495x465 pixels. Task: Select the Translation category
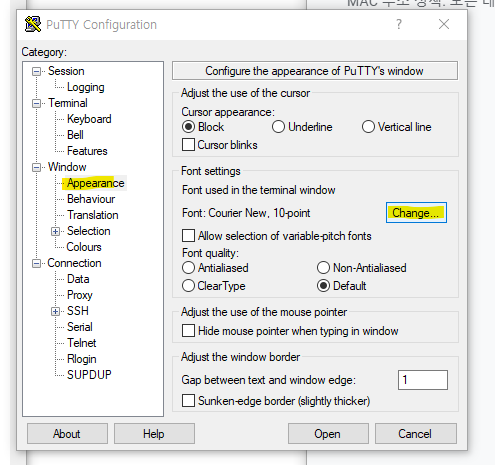(x=93, y=215)
